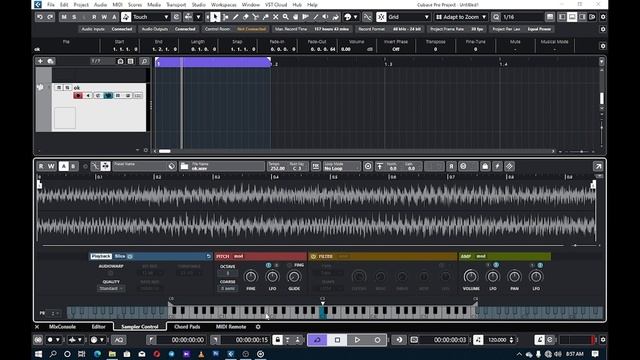Select the Play speaker tool
The width and height of the screenshot is (640, 360).
[325, 17]
